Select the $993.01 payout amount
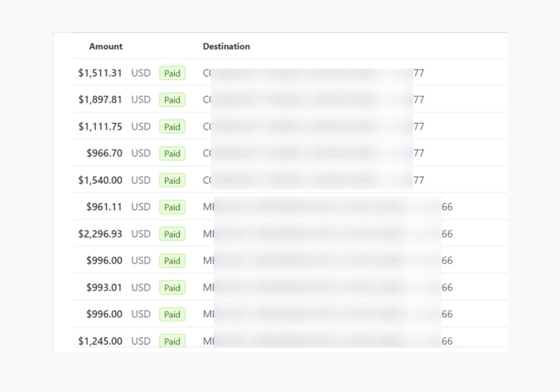 click(x=104, y=287)
